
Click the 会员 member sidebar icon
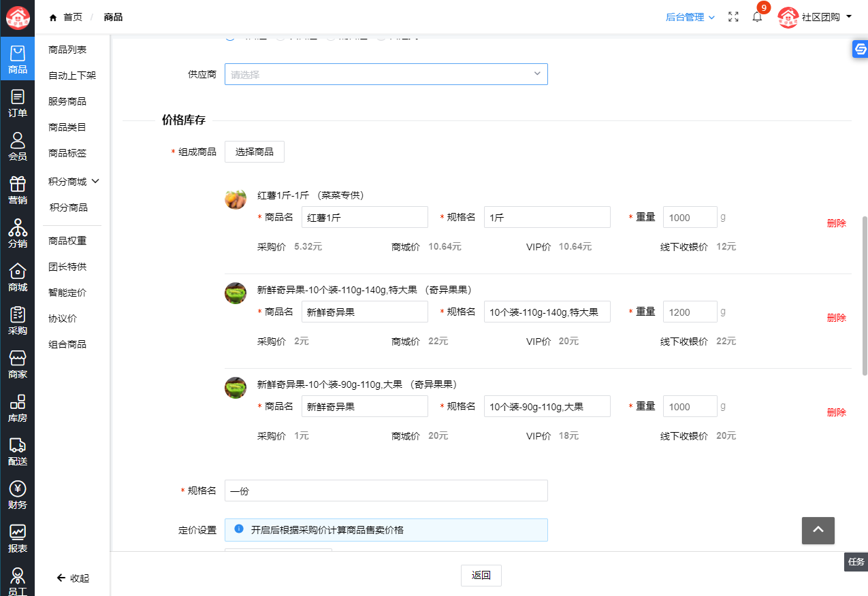(18, 147)
